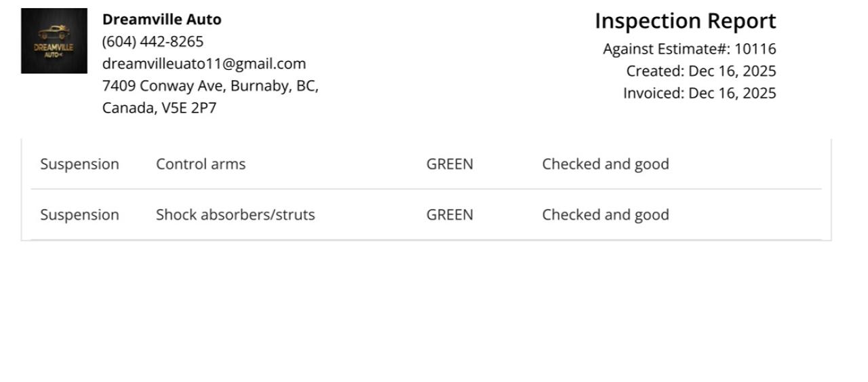868x382 pixels.
Task: Select Suspension category in Control arms row
Action: [79, 164]
